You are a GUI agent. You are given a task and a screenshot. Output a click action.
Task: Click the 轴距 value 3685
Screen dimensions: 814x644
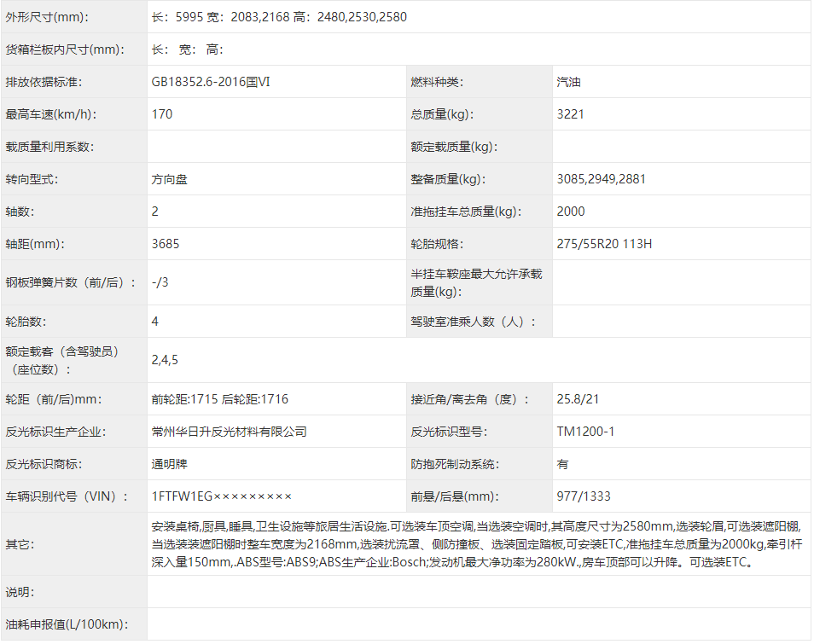166,244
